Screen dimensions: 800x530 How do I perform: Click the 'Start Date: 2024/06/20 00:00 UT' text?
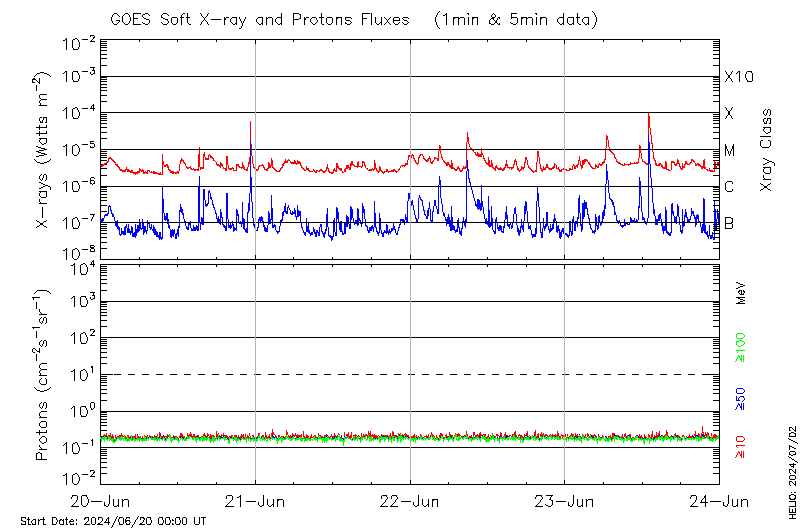[x=113, y=521]
